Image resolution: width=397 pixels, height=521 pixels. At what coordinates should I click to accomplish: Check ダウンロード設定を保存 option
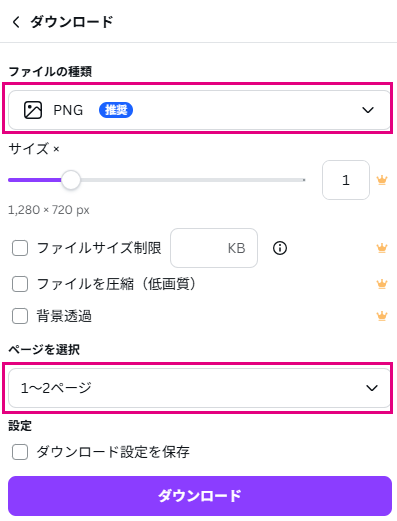click(20, 452)
